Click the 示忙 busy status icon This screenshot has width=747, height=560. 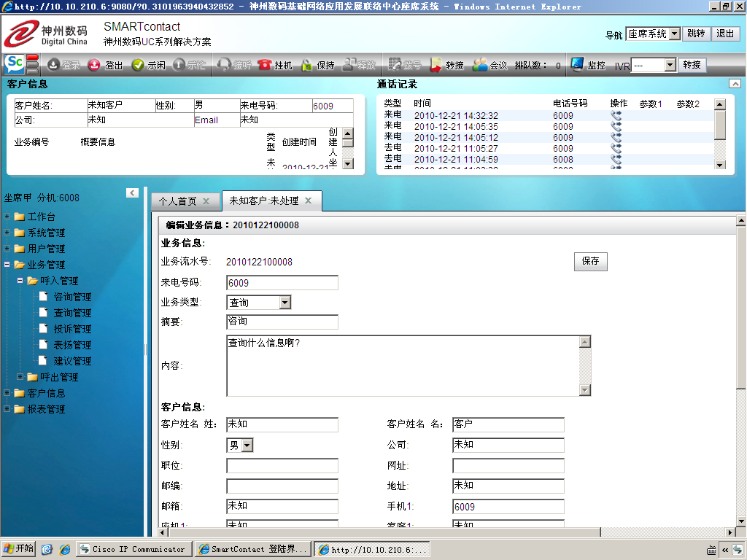(x=178, y=65)
